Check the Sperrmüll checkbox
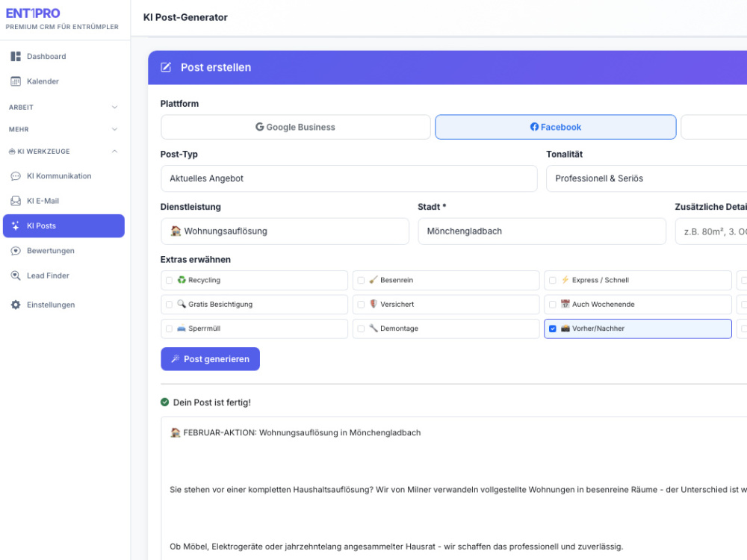Image resolution: width=747 pixels, height=560 pixels. tap(169, 329)
